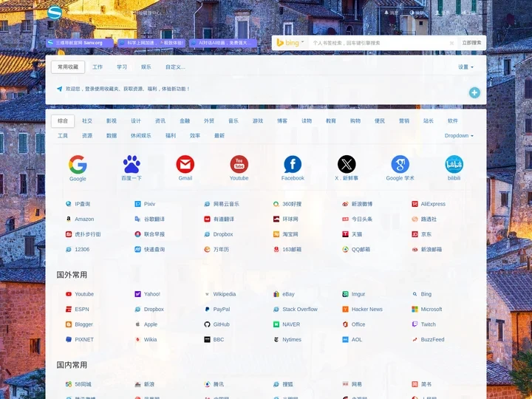The width and height of the screenshot is (532, 399).
Task: Click the Apple logo icon
Action: (x=137, y=324)
